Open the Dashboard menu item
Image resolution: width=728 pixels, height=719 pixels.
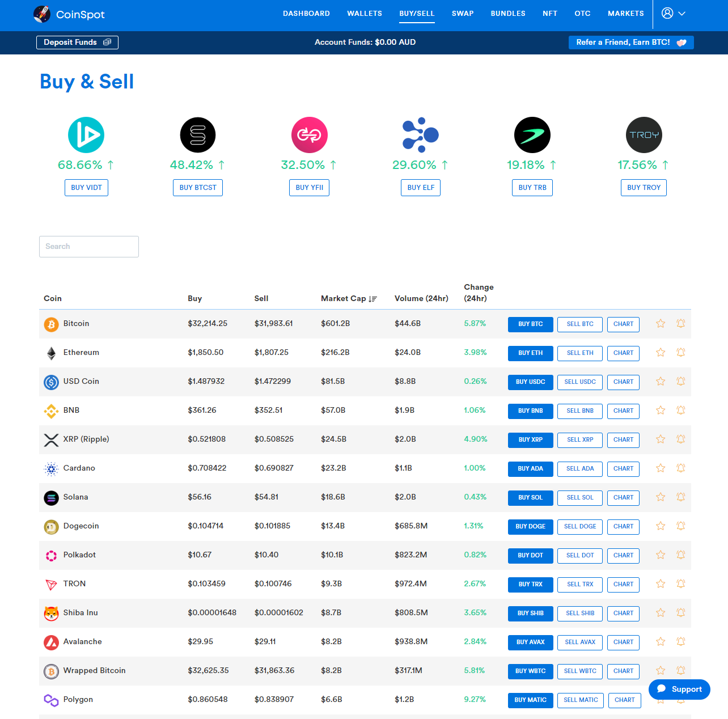(x=306, y=14)
